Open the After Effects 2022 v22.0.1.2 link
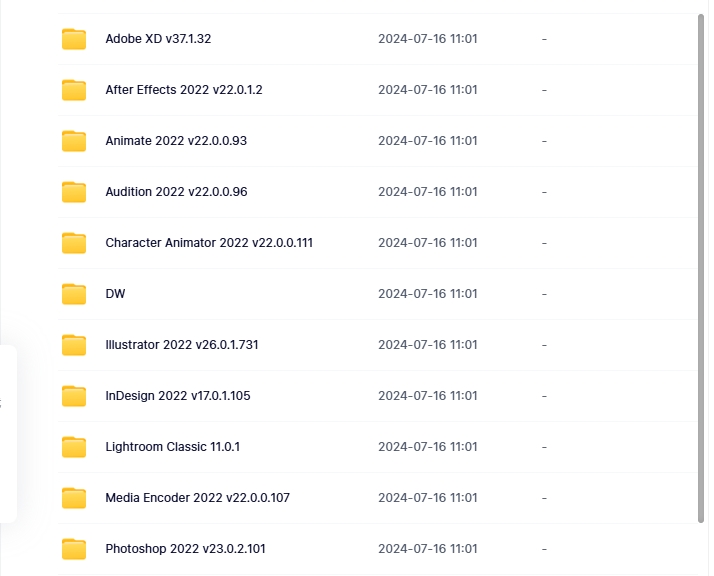Screen dimensions: 714x576 (x=183, y=90)
